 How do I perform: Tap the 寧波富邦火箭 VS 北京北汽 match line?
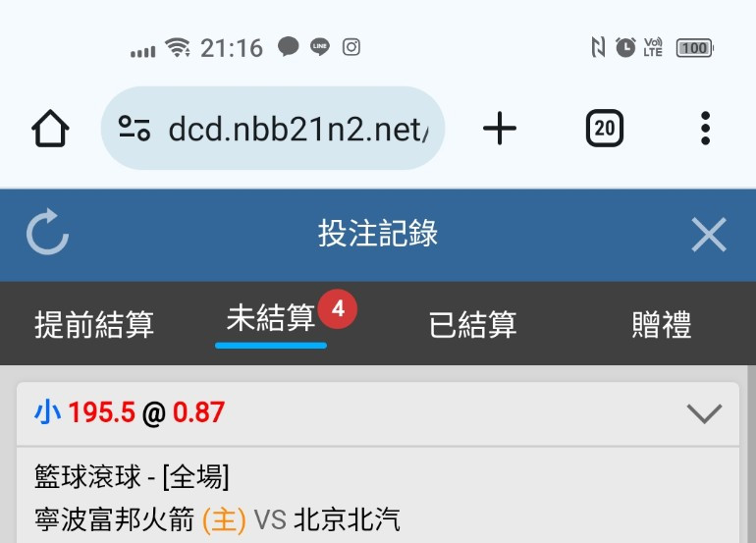coord(217,519)
